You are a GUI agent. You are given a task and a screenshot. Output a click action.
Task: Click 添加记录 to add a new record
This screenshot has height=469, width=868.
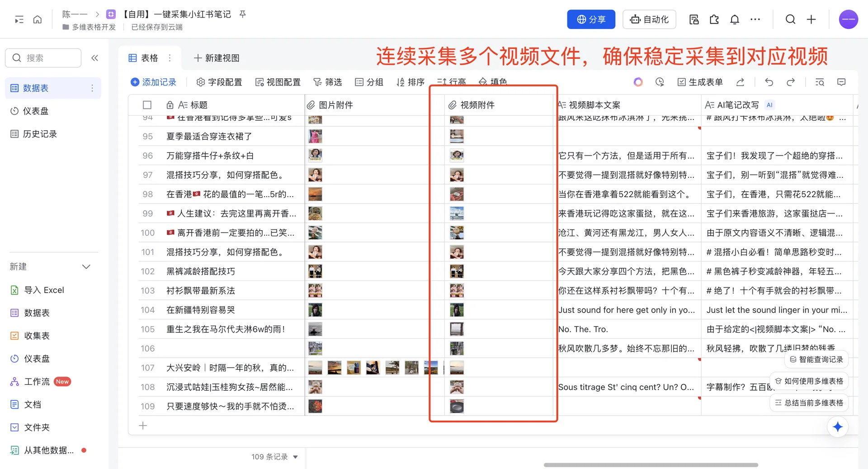153,82
